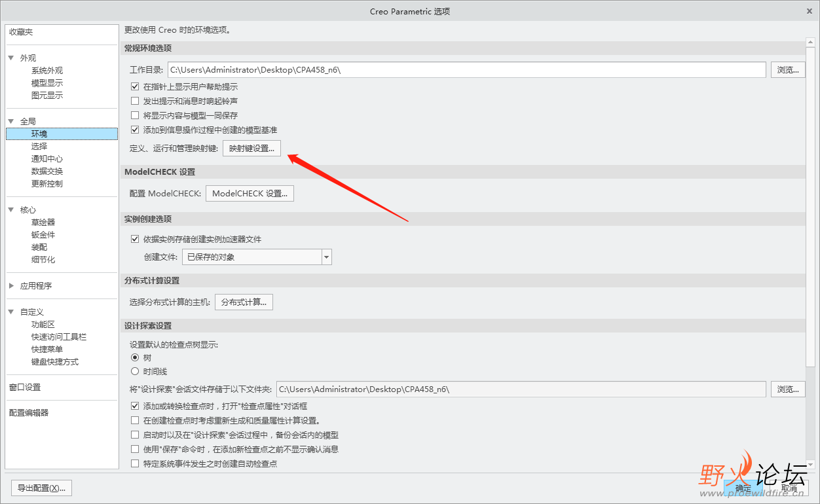820x504 pixels.
Task: Open the 选择 category
Action: pos(39,146)
